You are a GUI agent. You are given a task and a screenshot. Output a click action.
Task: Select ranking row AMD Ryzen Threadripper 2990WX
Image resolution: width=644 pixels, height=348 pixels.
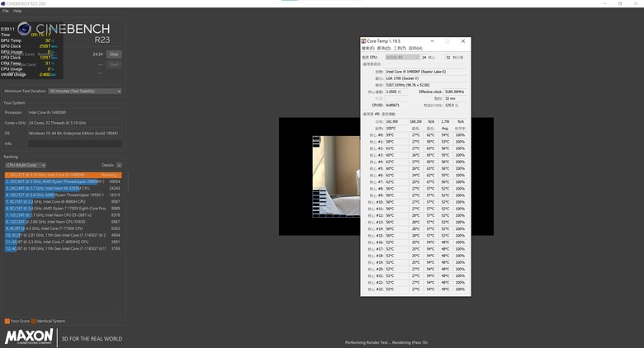pos(64,181)
